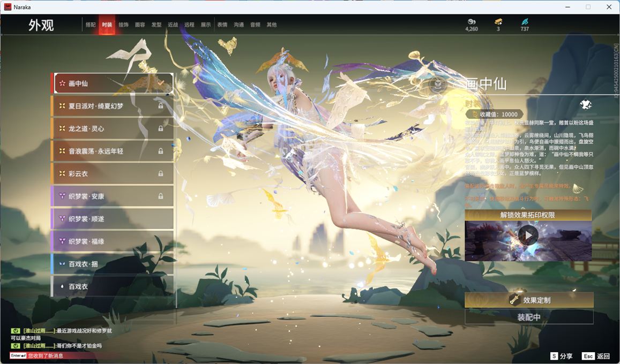The height and width of the screenshot is (364, 620).
Task: Select the 彩云衣 outfit
Action: [112, 173]
